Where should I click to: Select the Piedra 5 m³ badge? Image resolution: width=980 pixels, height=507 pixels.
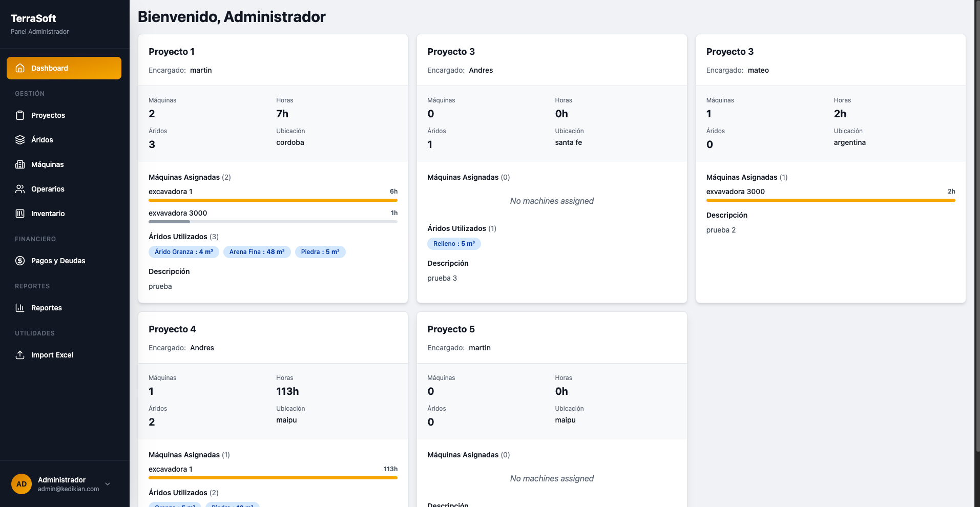pos(320,251)
